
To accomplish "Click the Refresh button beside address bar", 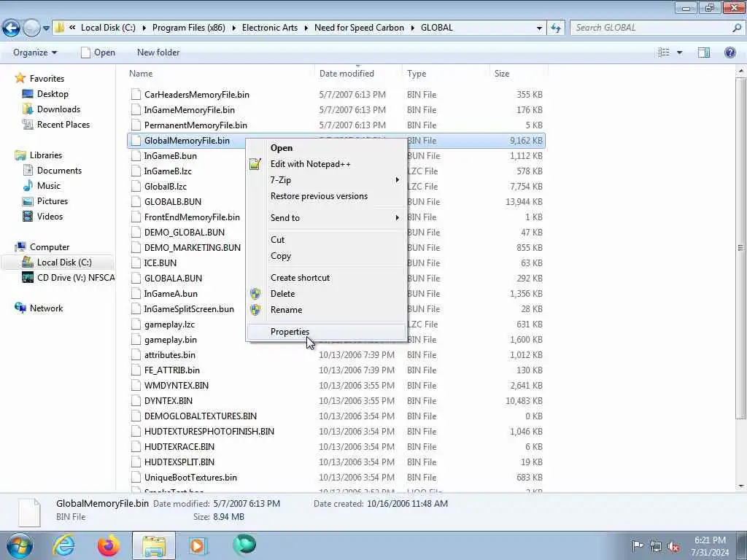I will [555, 28].
